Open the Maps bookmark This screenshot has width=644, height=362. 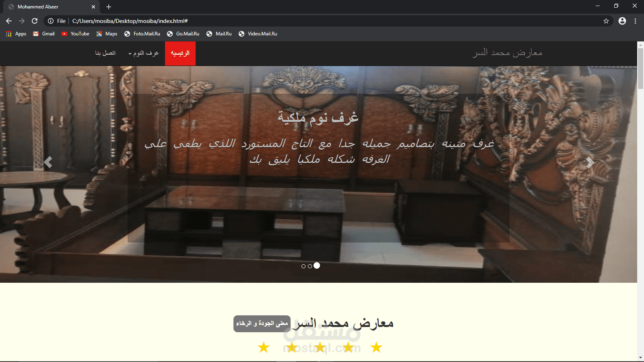106,34
